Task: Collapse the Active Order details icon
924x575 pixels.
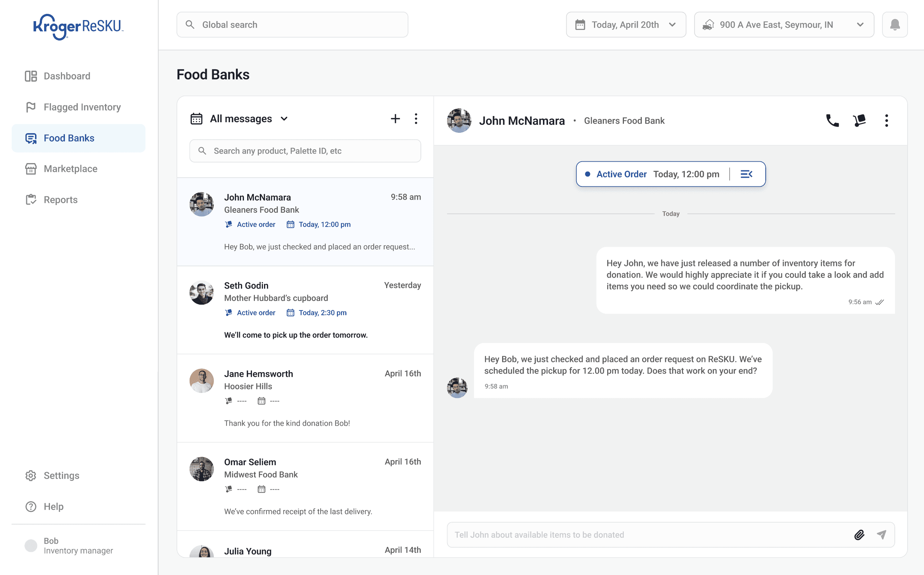Action: [x=746, y=174]
